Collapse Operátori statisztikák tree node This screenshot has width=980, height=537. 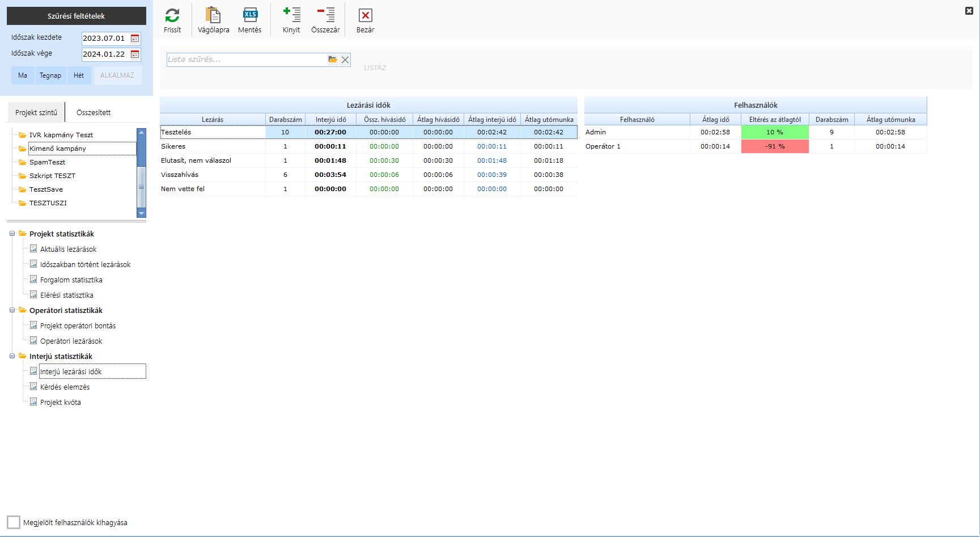point(12,310)
